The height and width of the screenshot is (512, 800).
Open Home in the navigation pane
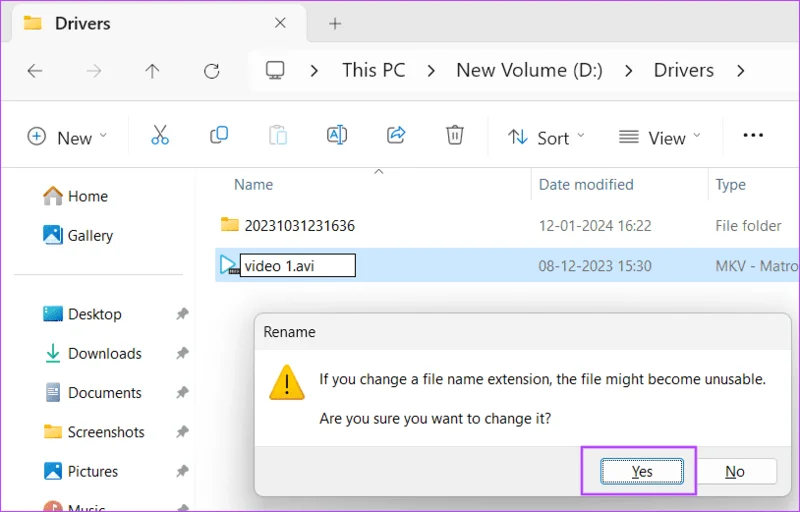tap(75, 196)
